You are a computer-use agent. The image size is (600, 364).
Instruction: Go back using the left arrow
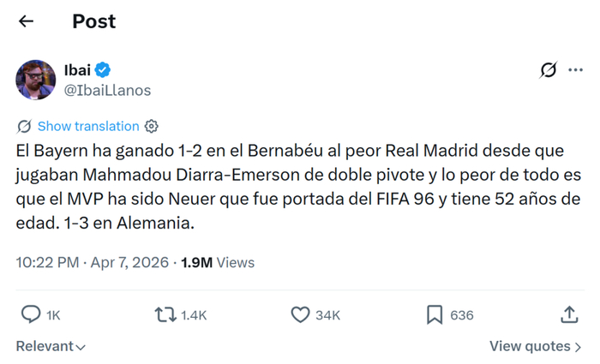click(27, 21)
